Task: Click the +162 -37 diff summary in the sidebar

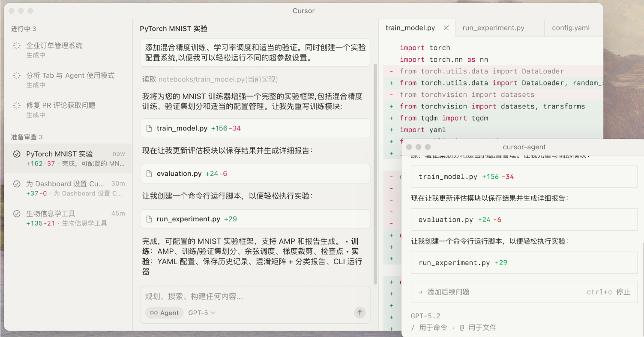Action: 41,164
